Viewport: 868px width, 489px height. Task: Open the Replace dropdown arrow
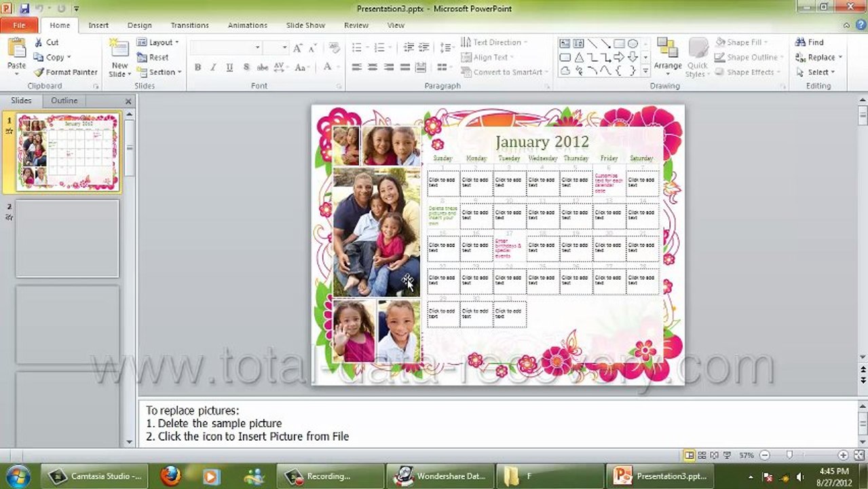pos(840,57)
